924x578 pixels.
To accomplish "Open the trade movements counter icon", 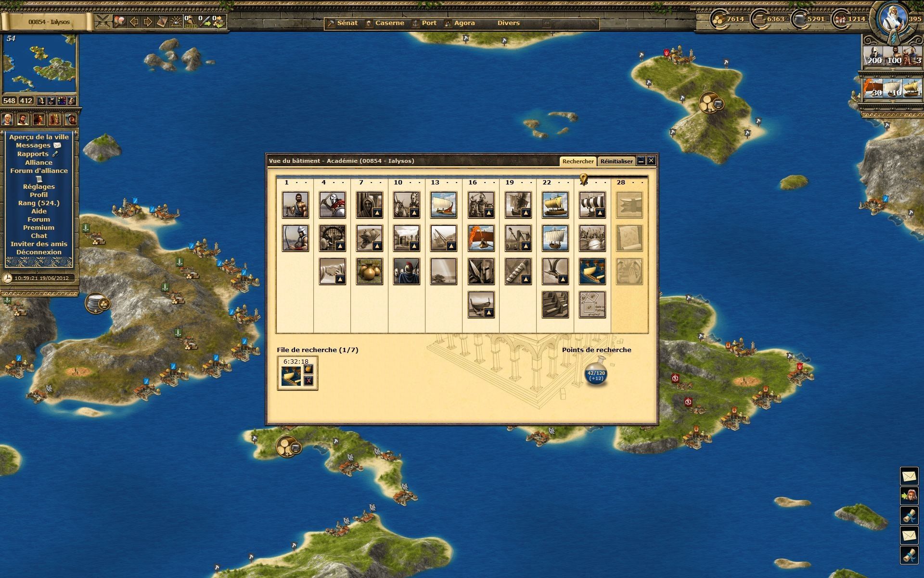I will click(x=218, y=22).
